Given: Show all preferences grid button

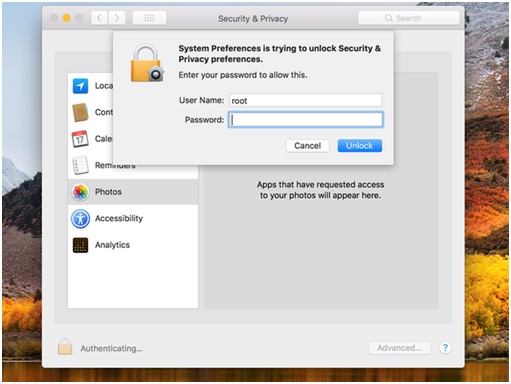Looking at the screenshot, I should point(149,18).
